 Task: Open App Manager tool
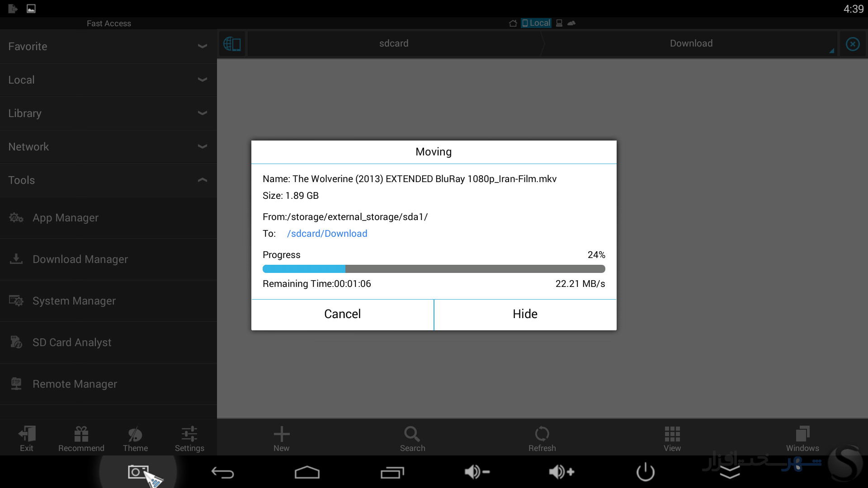click(x=108, y=218)
